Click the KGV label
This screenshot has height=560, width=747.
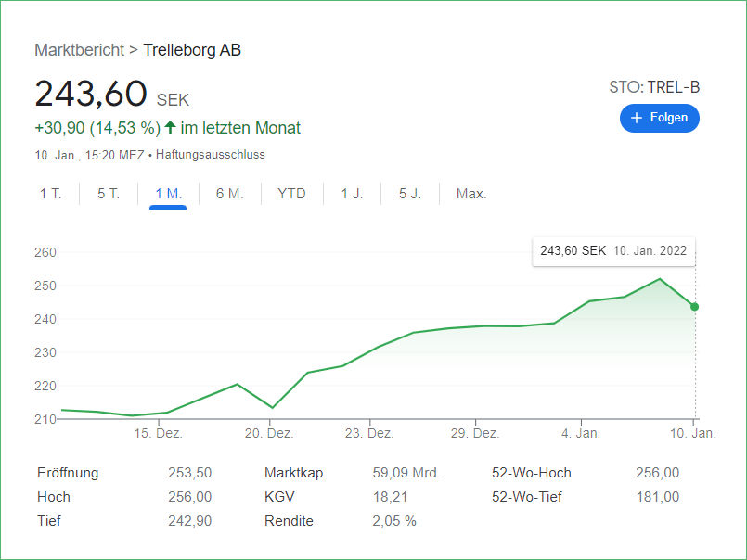279,497
